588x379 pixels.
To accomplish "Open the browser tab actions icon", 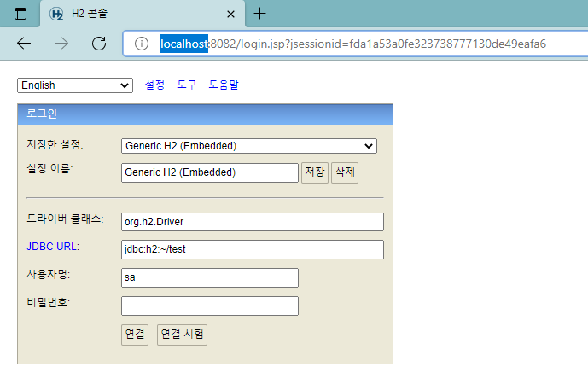I will (20, 14).
